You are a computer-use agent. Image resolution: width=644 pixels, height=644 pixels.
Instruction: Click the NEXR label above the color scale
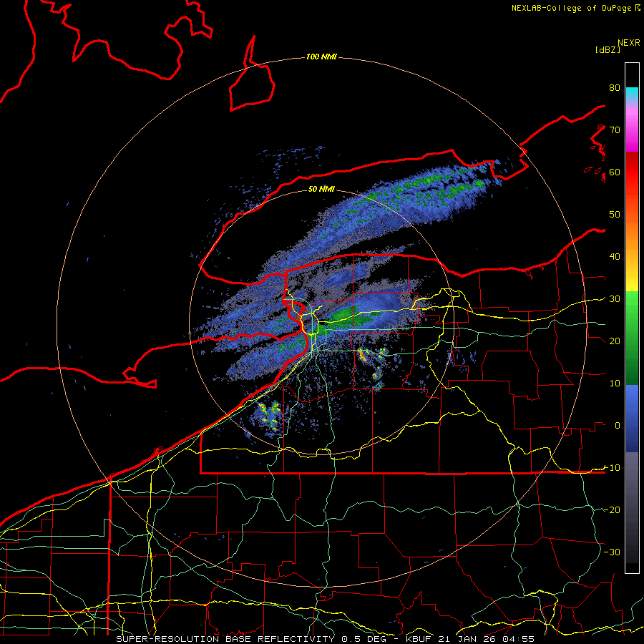[x=629, y=43]
